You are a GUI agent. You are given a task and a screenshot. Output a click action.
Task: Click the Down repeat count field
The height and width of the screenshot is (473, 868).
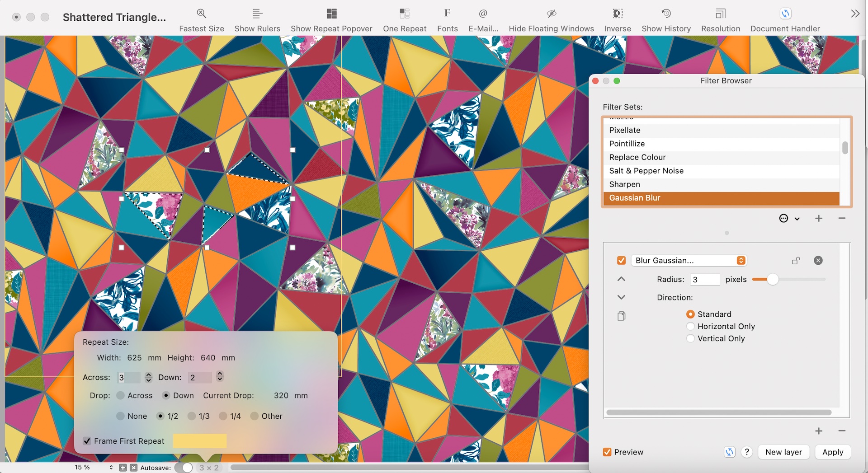coord(200,377)
